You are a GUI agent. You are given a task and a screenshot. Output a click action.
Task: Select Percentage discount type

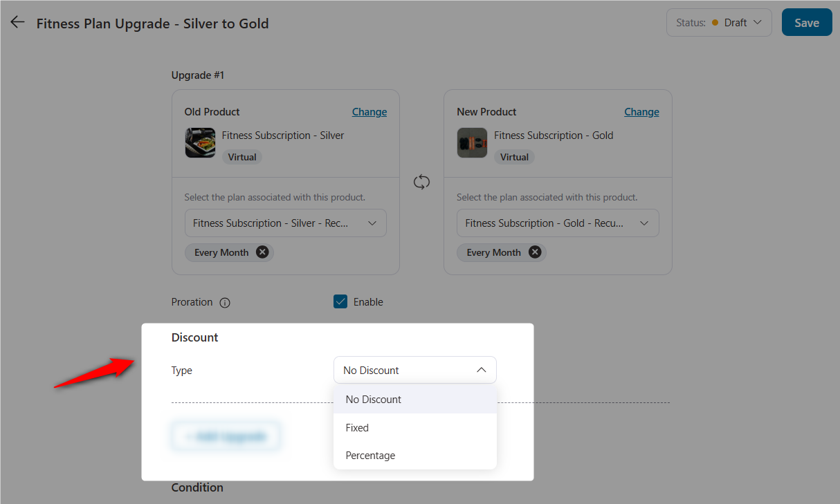(x=370, y=455)
